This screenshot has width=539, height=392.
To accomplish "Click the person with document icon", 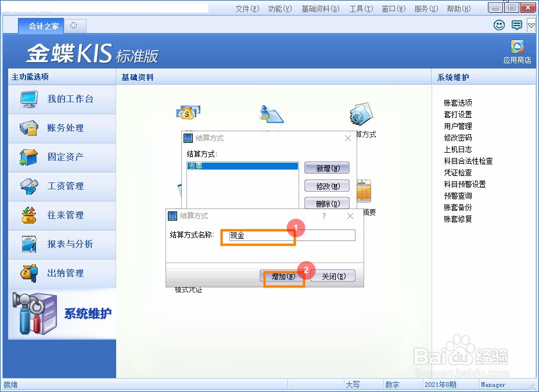I will [x=271, y=114].
